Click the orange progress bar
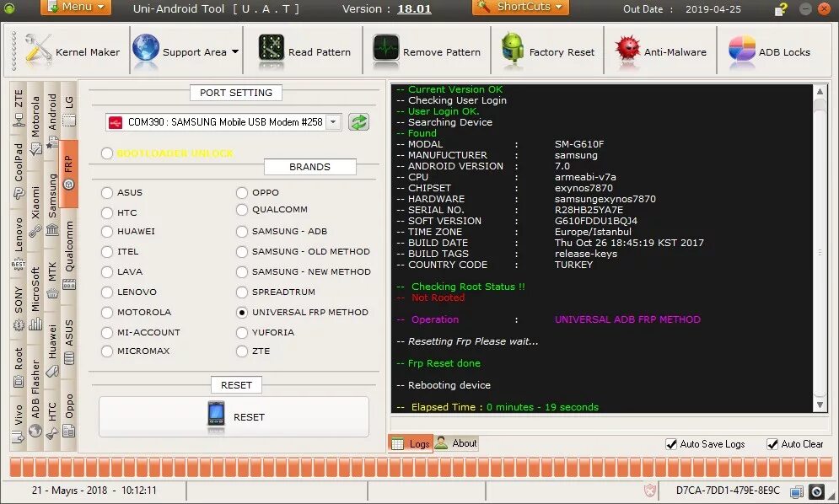This screenshot has width=839, height=504. pos(421,467)
